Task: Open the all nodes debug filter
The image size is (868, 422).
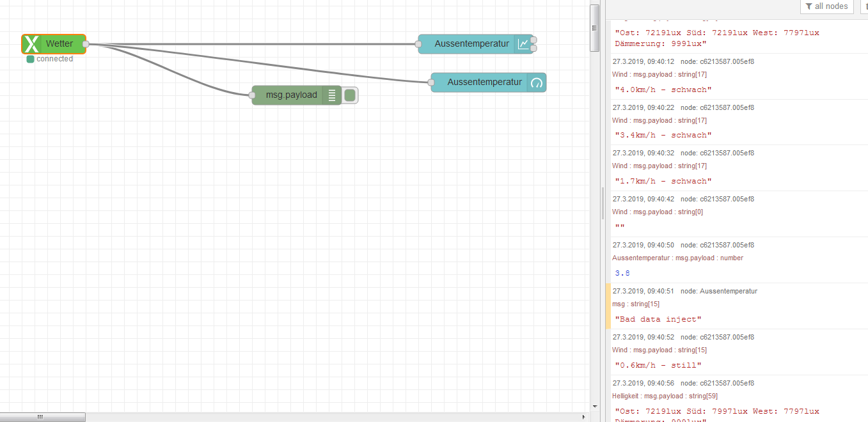Action: 827,6
